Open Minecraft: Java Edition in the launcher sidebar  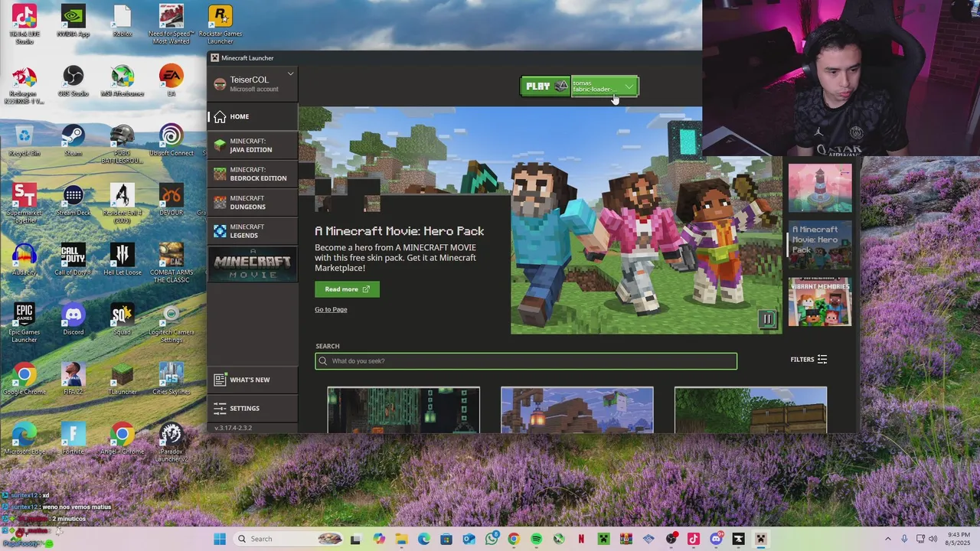[252, 145]
